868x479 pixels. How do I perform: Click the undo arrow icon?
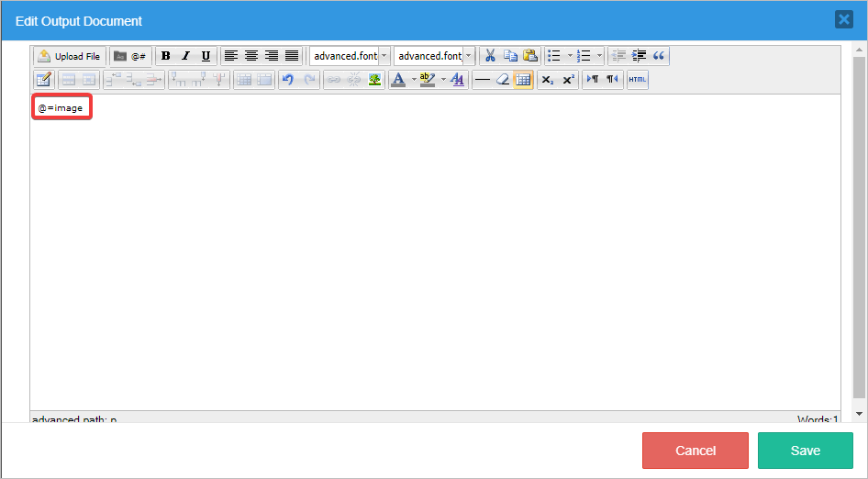tap(288, 80)
